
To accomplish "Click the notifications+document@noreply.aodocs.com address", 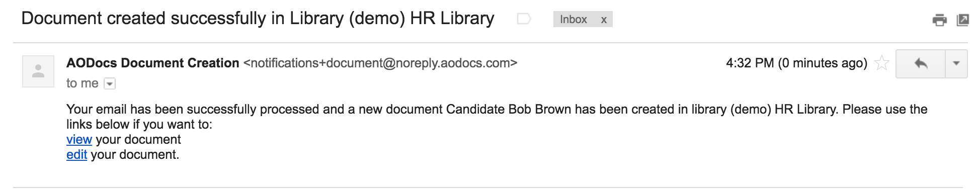I will [x=380, y=63].
